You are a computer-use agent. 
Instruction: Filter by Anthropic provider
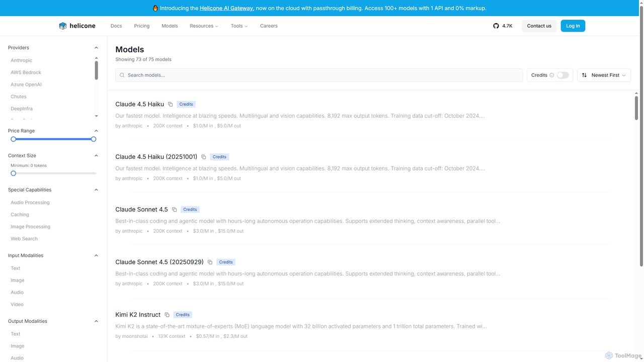[x=22, y=60]
